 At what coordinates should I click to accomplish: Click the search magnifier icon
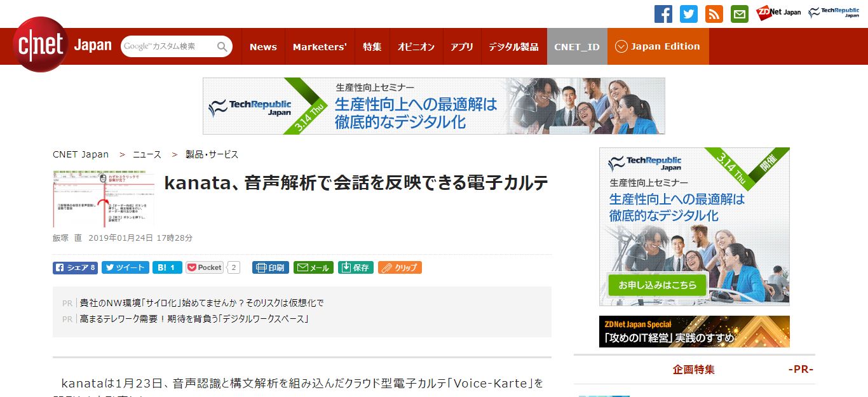click(222, 46)
